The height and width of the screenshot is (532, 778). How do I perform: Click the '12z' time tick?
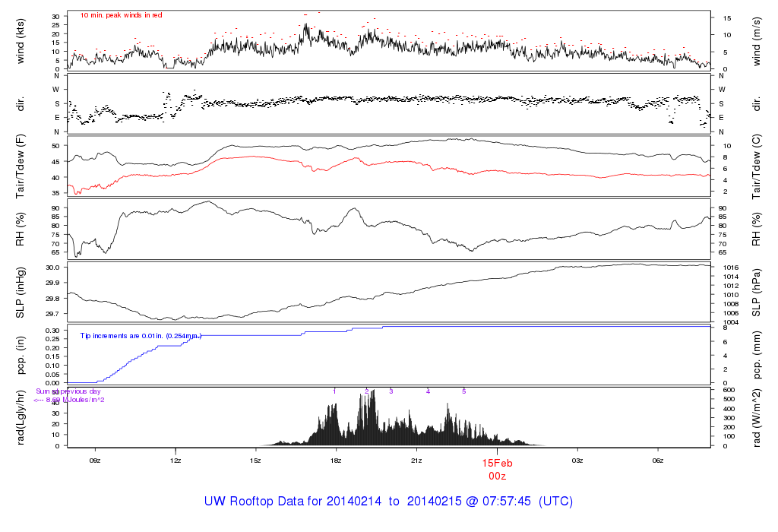[x=176, y=461]
